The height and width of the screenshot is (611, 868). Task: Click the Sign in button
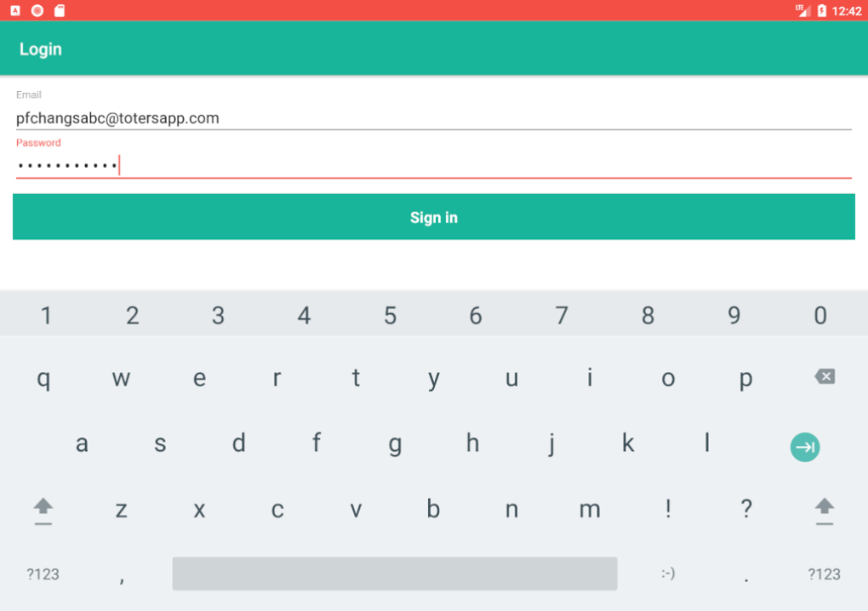coord(434,217)
